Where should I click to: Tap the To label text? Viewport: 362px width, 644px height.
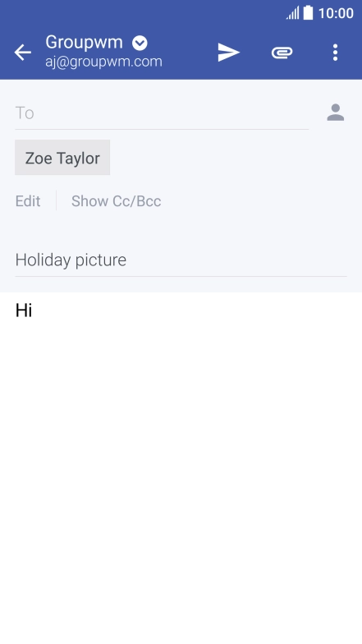click(25, 113)
